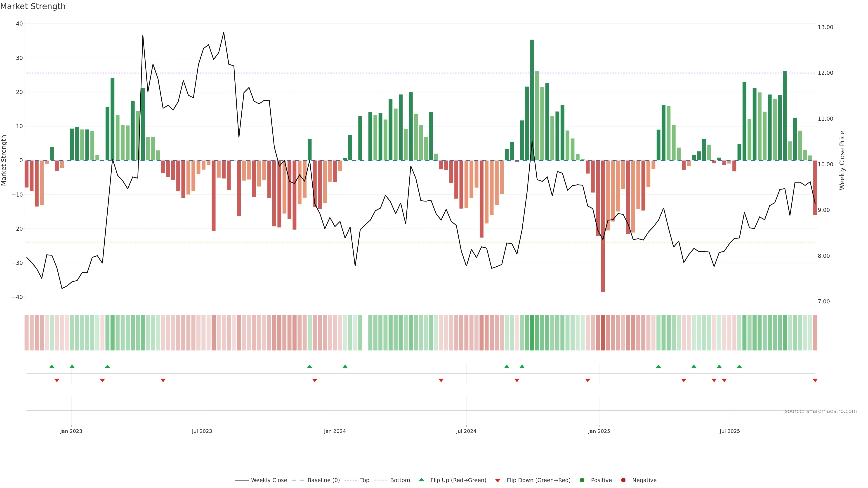Click the last red flip-down marker at far right

[x=815, y=380]
